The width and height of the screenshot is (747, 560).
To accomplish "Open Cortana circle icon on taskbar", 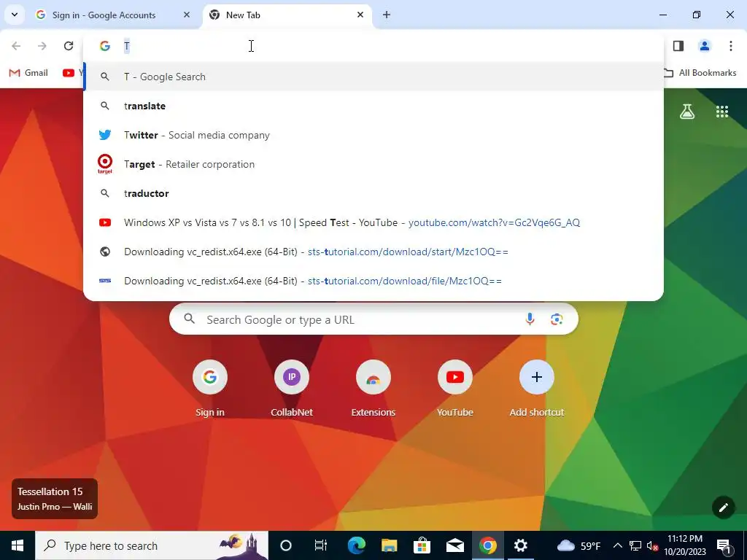I will tap(286, 545).
